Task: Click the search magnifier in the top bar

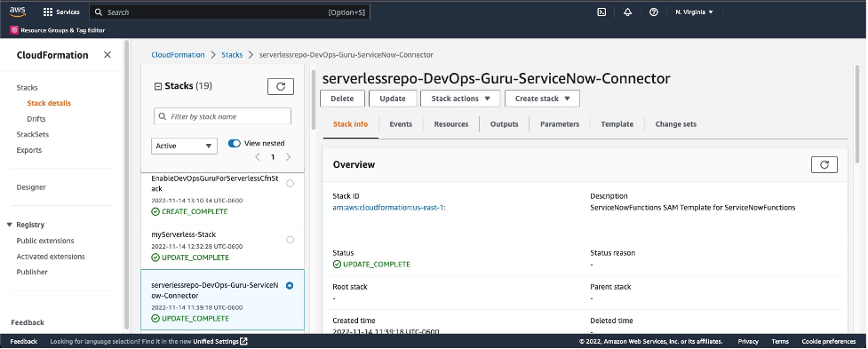Action: [x=99, y=12]
